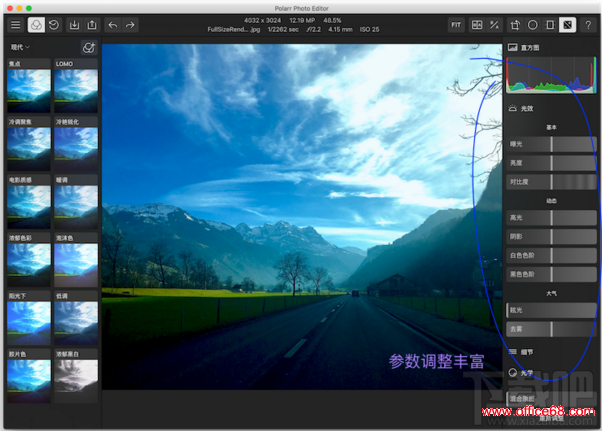Click the 4032 x 3024 dimensions text
602x431 pixels.
263,20
